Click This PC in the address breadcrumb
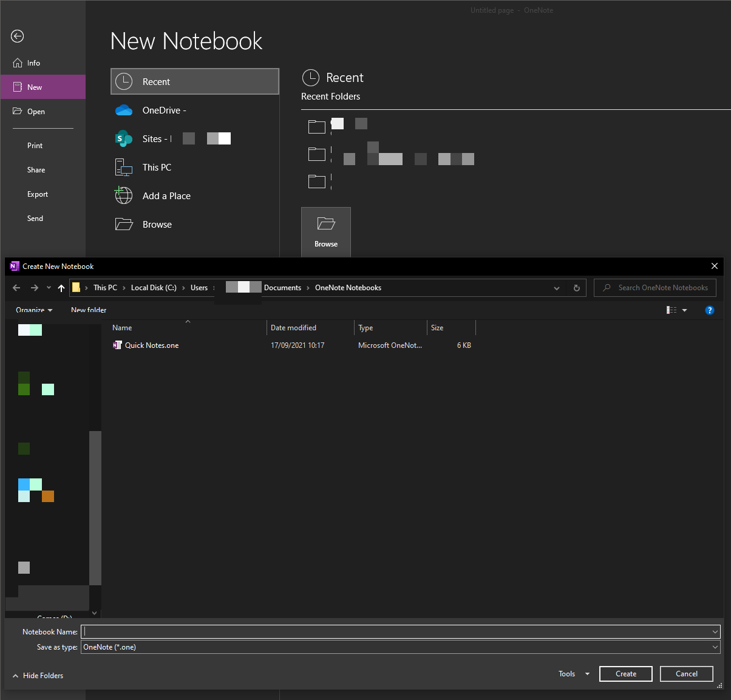The width and height of the screenshot is (731, 700). point(105,288)
